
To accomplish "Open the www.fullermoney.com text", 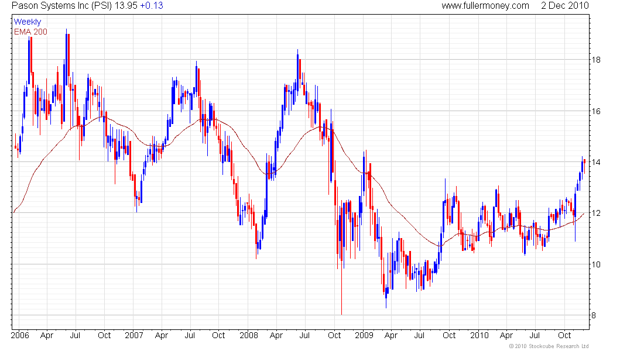I will [x=485, y=6].
